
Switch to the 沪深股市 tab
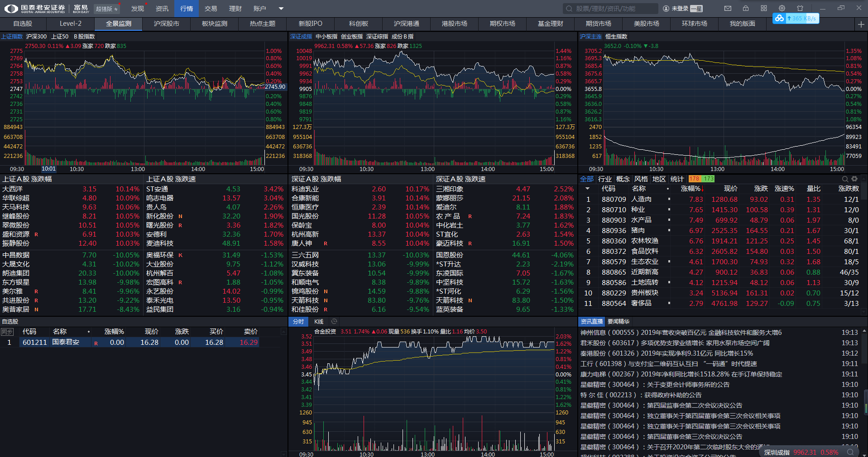point(167,24)
